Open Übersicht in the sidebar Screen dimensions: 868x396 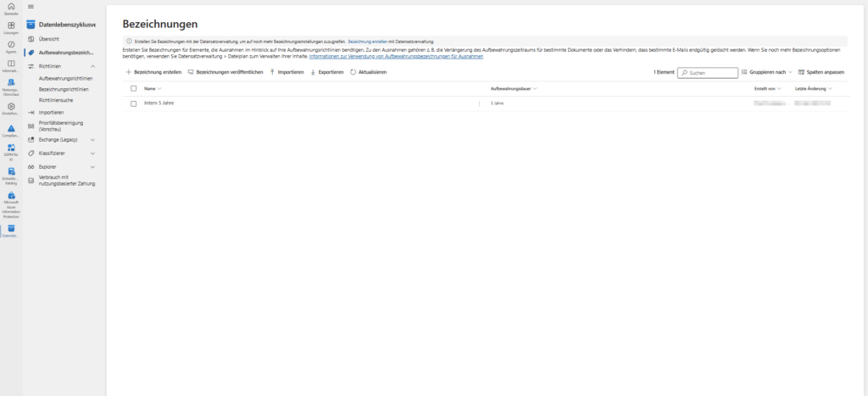48,39
